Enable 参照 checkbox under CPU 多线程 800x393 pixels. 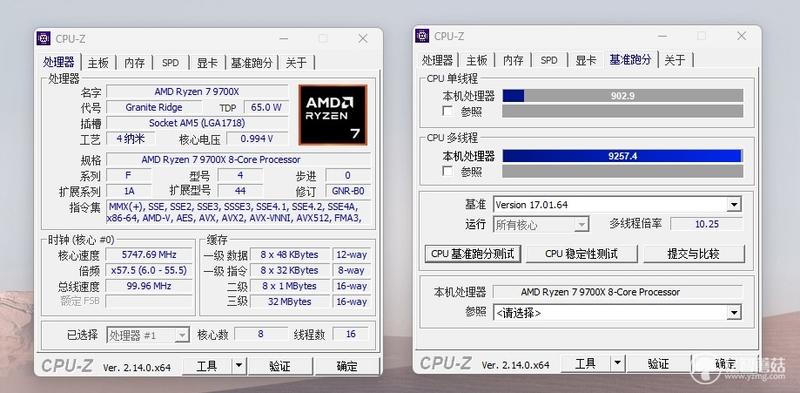pyautogui.click(x=447, y=171)
